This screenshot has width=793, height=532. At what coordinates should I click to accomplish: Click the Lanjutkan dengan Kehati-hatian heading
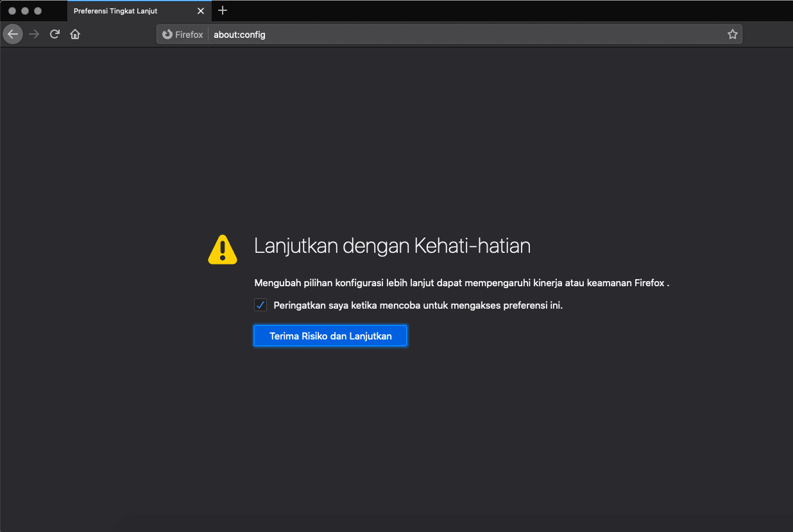tap(392, 246)
